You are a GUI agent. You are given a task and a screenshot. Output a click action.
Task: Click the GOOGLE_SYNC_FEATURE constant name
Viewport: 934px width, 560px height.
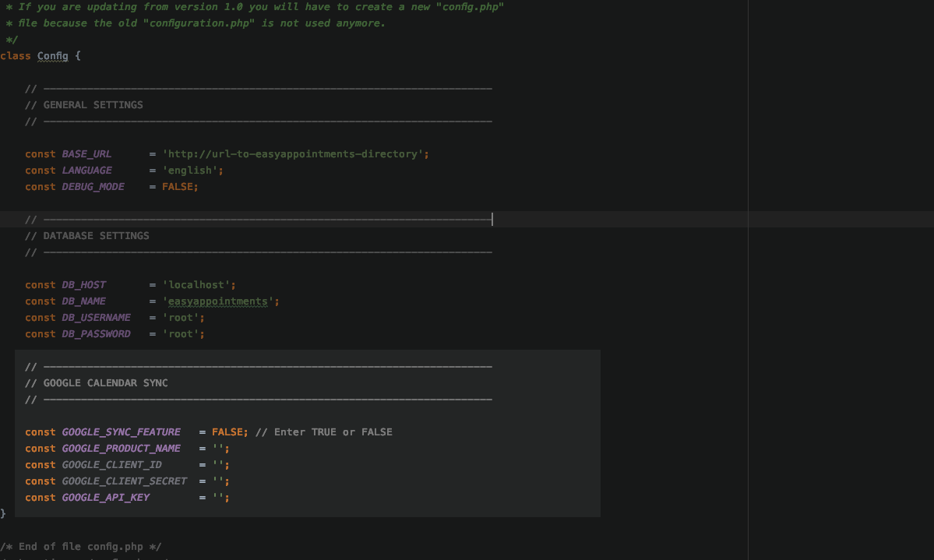tap(121, 432)
